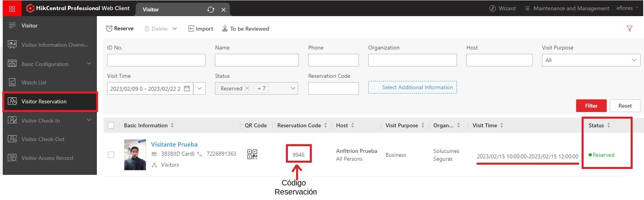This screenshot has width=644, height=200.
Task: Open the visitor's QR code icon
Action: (252, 154)
